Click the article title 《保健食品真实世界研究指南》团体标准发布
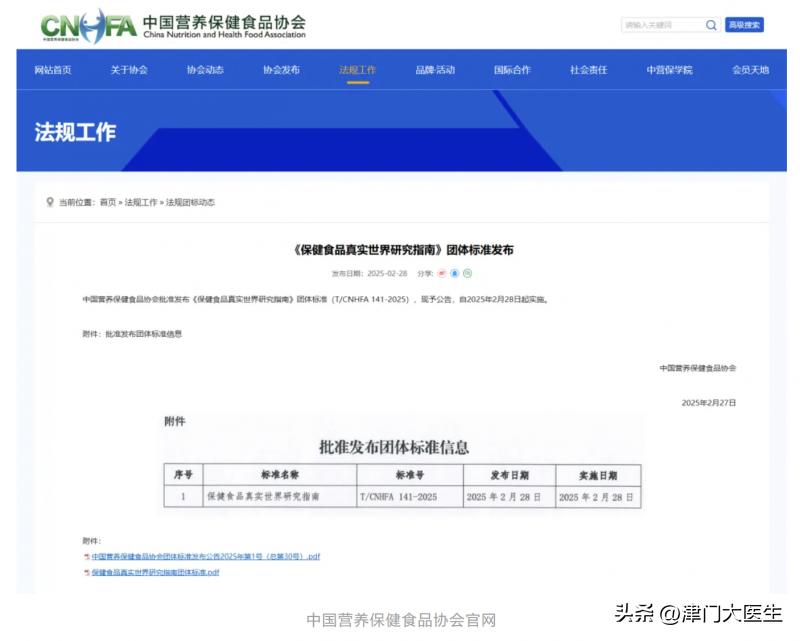 403,250
